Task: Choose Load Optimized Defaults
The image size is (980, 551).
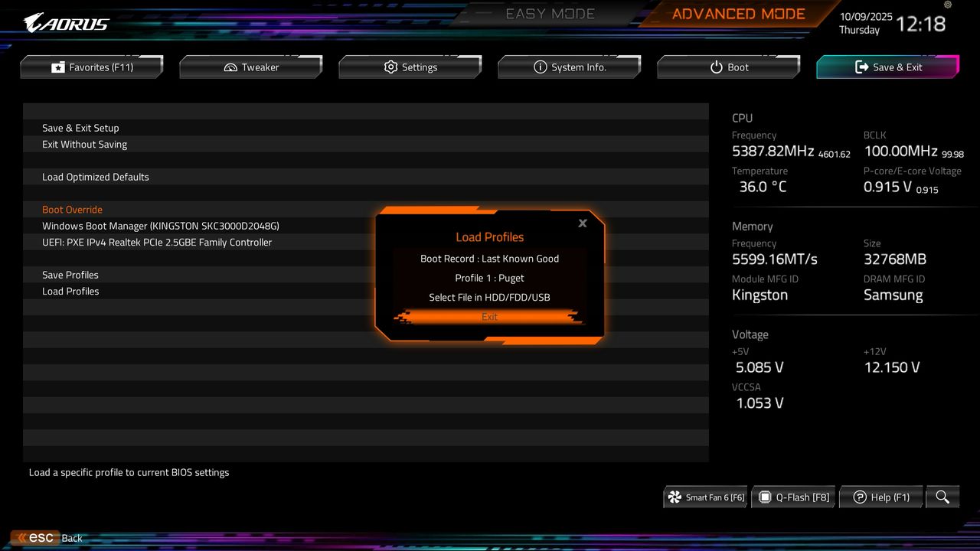Action: click(x=96, y=177)
